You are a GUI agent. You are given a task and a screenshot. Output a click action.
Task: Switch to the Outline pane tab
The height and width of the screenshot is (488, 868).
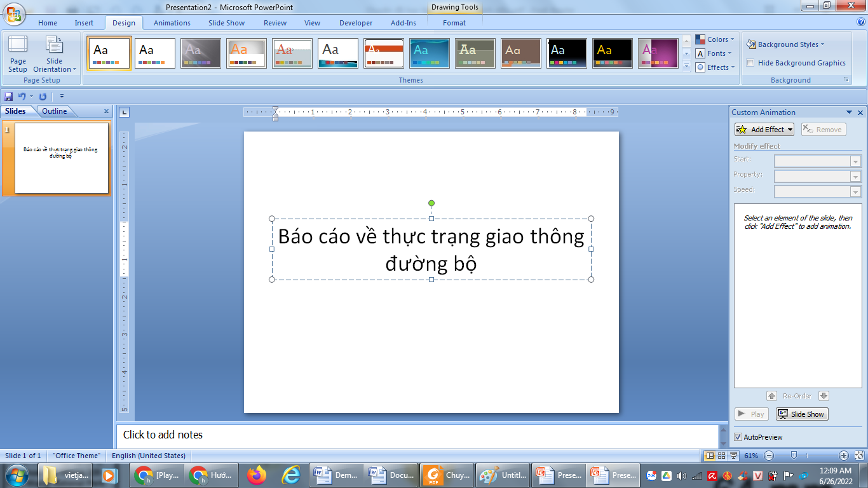[x=55, y=111]
